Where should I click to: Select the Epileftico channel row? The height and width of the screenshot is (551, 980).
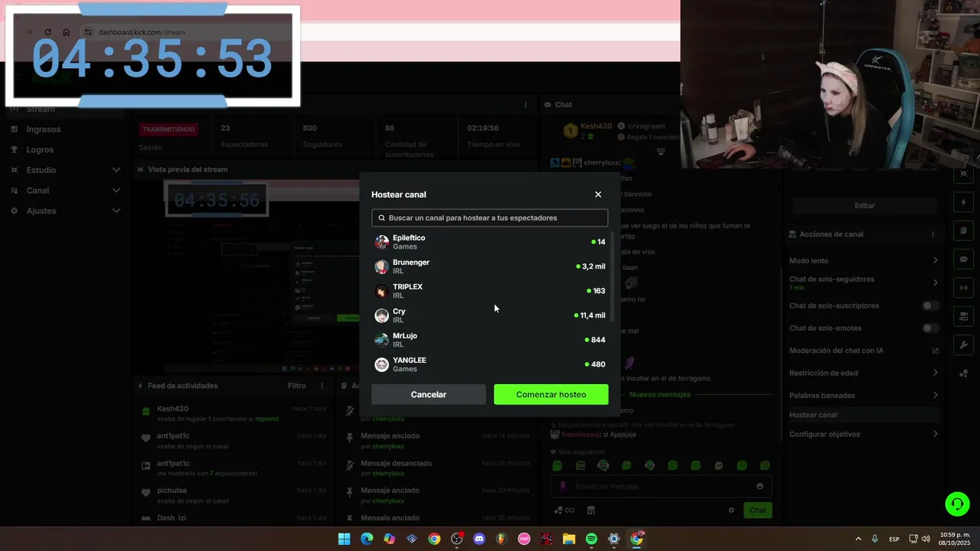tap(490, 242)
